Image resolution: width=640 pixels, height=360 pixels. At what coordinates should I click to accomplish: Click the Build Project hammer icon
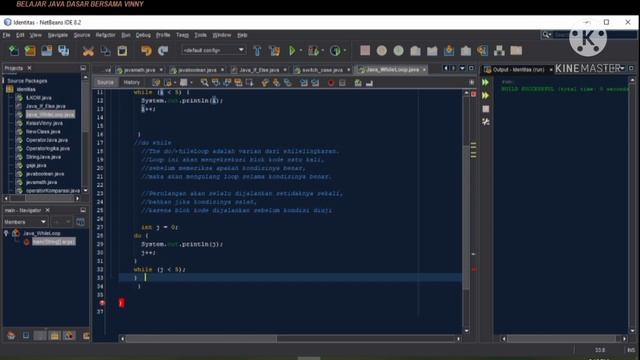click(x=257, y=51)
